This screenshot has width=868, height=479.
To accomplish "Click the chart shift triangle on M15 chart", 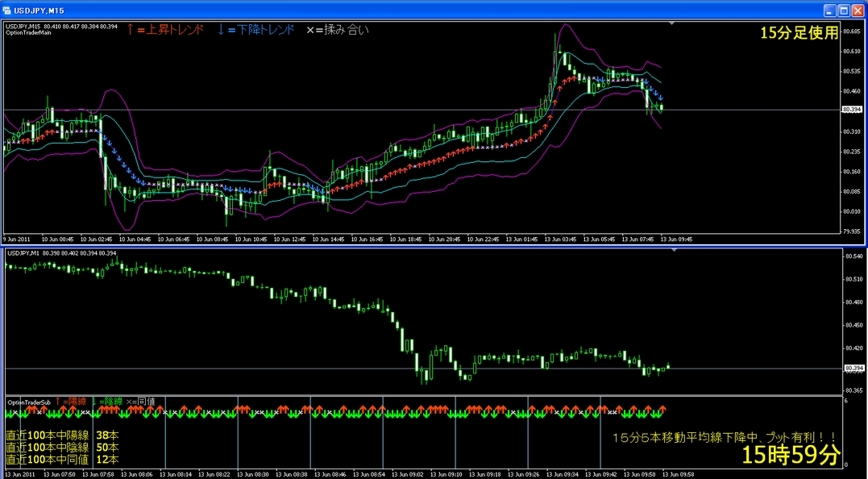I will tap(672, 23).
